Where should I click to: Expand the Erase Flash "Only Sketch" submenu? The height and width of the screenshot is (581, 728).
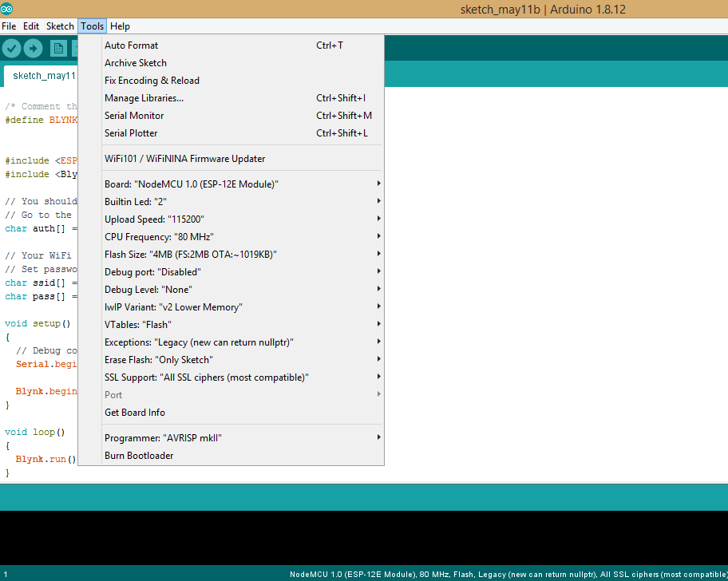pos(231,361)
